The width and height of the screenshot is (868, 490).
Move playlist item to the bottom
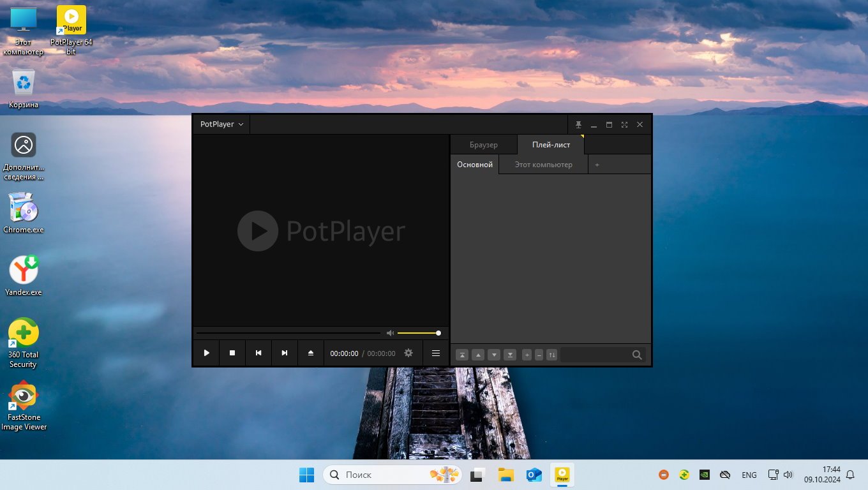coord(509,355)
